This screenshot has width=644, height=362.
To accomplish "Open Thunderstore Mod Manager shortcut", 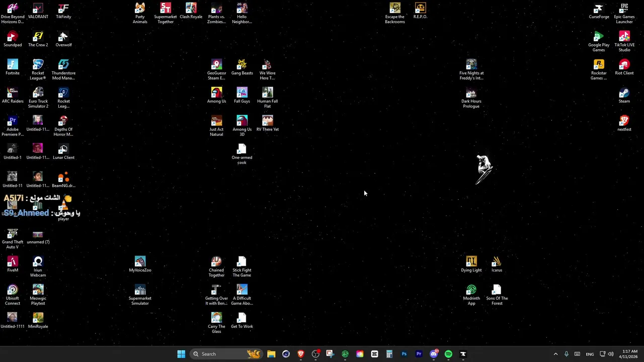I will pos(63,70).
